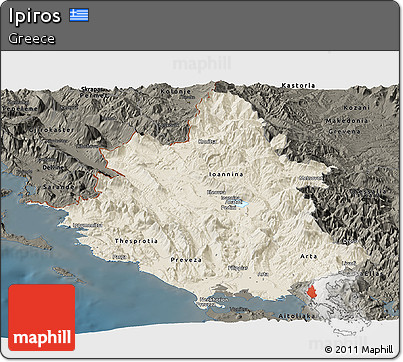Select the 'Kolonje' map label
Viewport: 403px width, 362px height.
pos(176,91)
